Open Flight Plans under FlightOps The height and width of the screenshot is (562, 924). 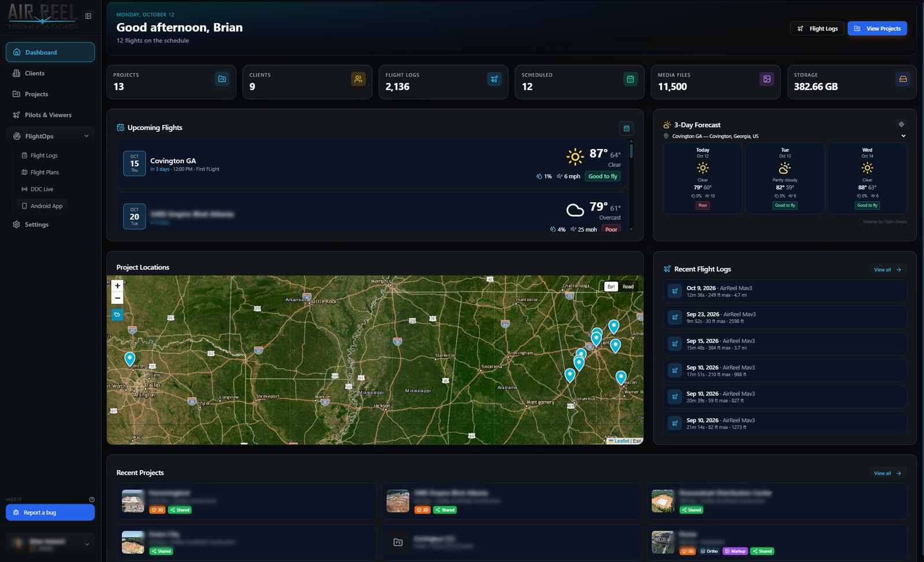click(40, 172)
